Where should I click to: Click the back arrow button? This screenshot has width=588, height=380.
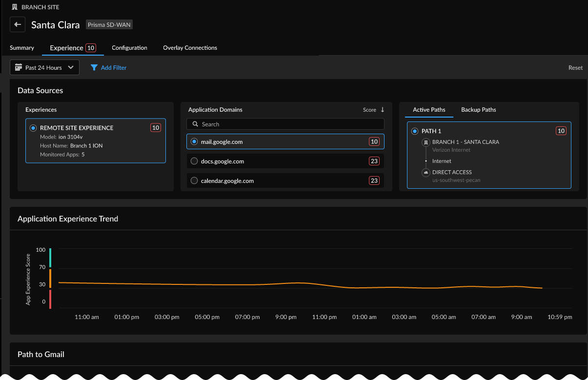click(18, 24)
